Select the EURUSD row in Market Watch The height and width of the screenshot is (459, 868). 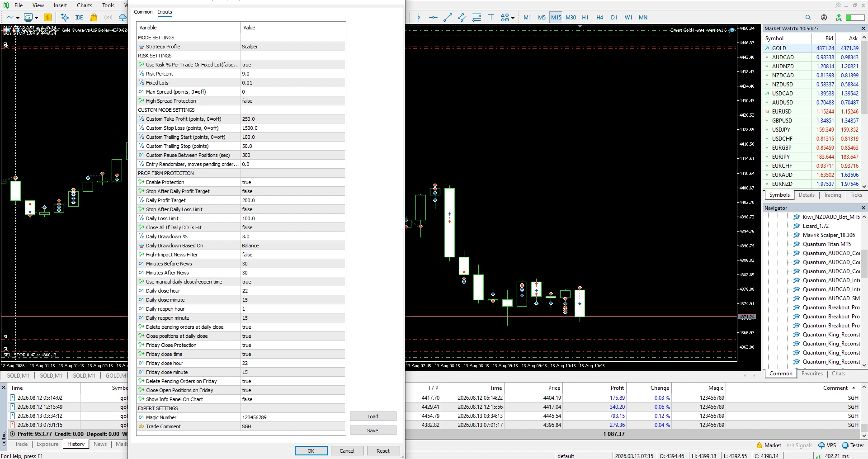[811, 112]
